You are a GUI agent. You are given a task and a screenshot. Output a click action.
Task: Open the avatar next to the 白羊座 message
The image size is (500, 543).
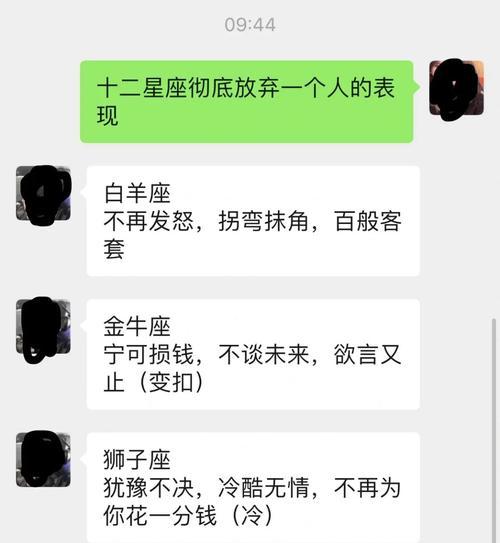[x=43, y=193]
